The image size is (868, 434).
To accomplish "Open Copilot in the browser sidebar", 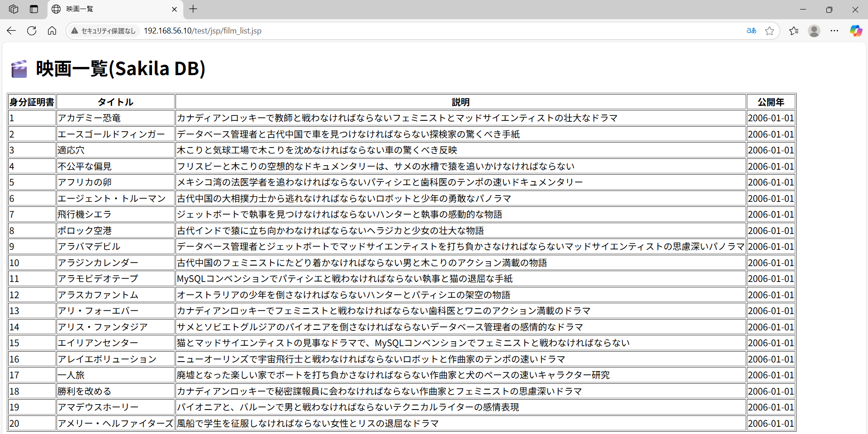I will (x=855, y=31).
